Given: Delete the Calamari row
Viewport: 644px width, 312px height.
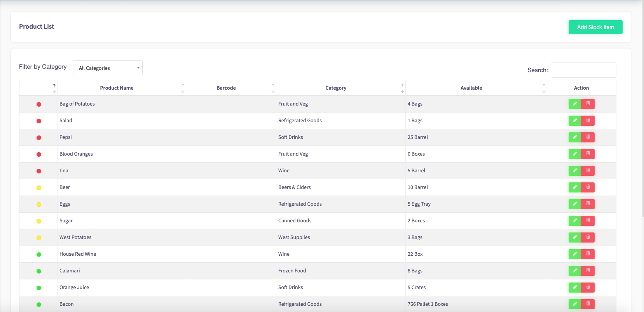Looking at the screenshot, I should click(x=588, y=271).
